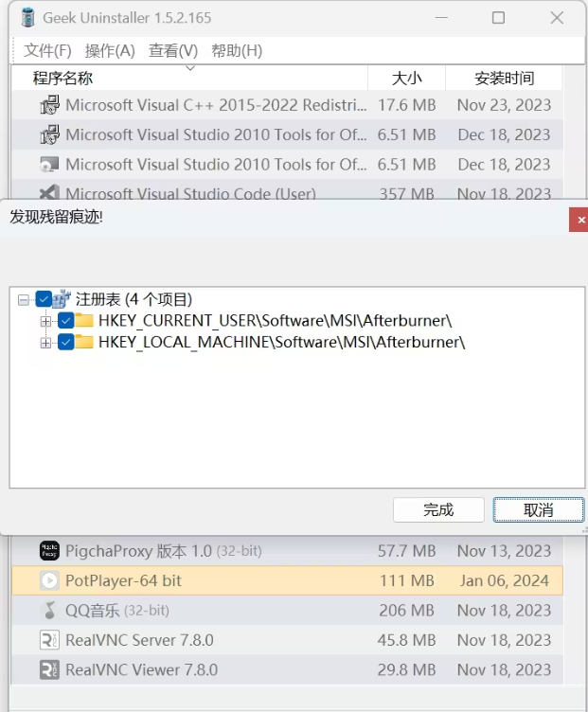588x712 pixels.
Task: Click the 完成 button
Action: (438, 509)
